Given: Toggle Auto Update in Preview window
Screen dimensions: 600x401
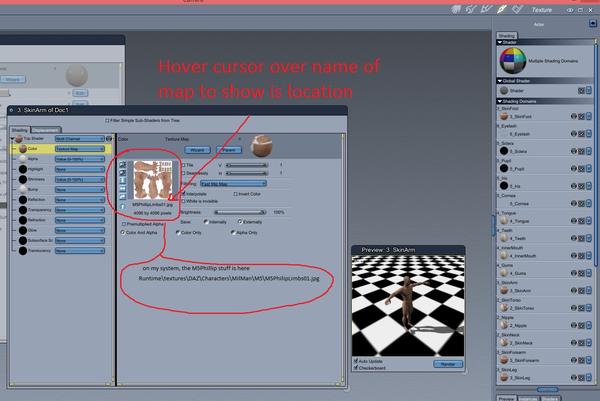Looking at the screenshot, I should pyautogui.click(x=356, y=361).
